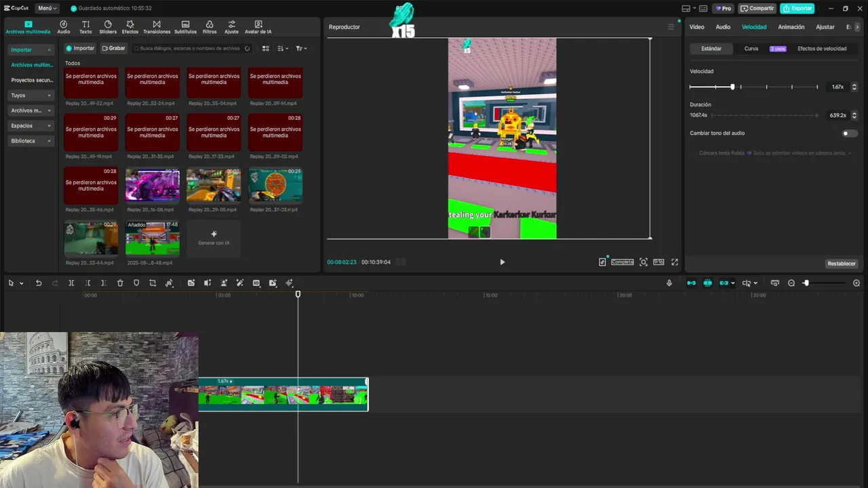Screen dimensions: 868x488
Task: Select the Estándar speed tab
Action: pyautogui.click(x=711, y=49)
